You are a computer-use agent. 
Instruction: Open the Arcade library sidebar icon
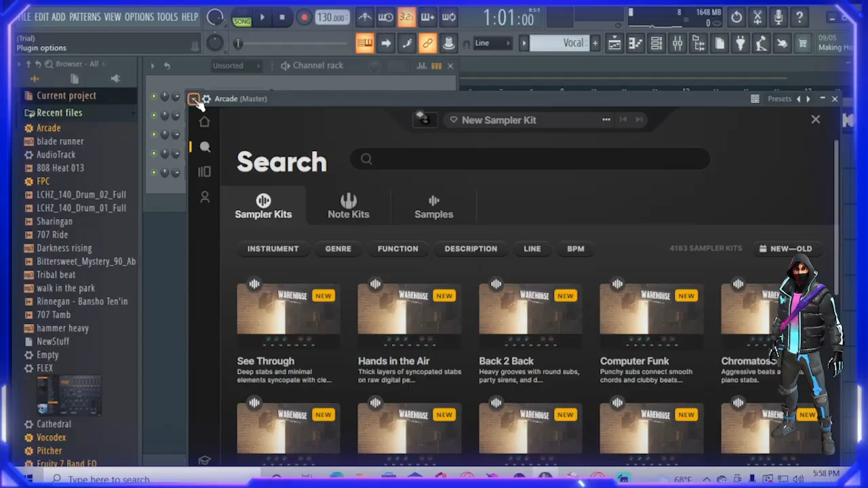204,172
